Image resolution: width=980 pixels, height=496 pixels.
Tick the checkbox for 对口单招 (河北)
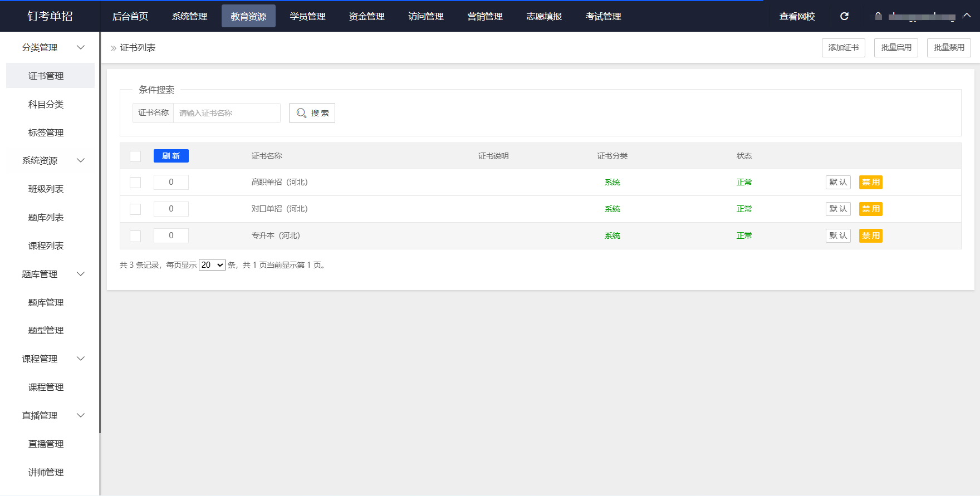[x=135, y=209]
